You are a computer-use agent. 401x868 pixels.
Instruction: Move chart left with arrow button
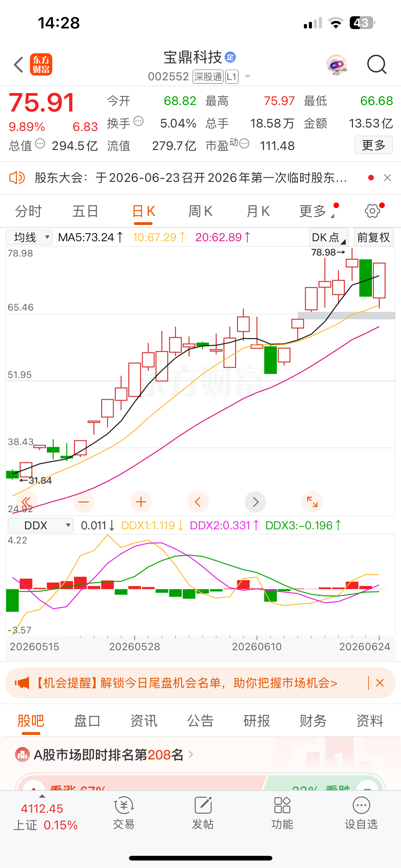(x=198, y=502)
